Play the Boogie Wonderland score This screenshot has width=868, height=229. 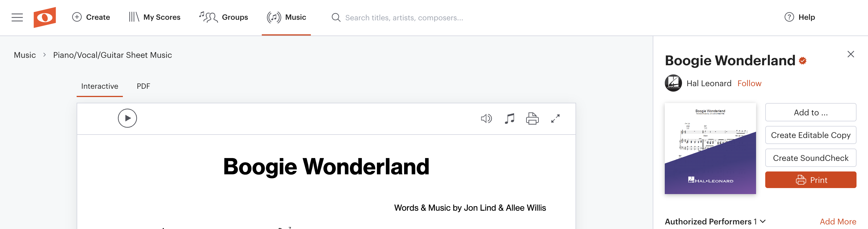(x=127, y=119)
